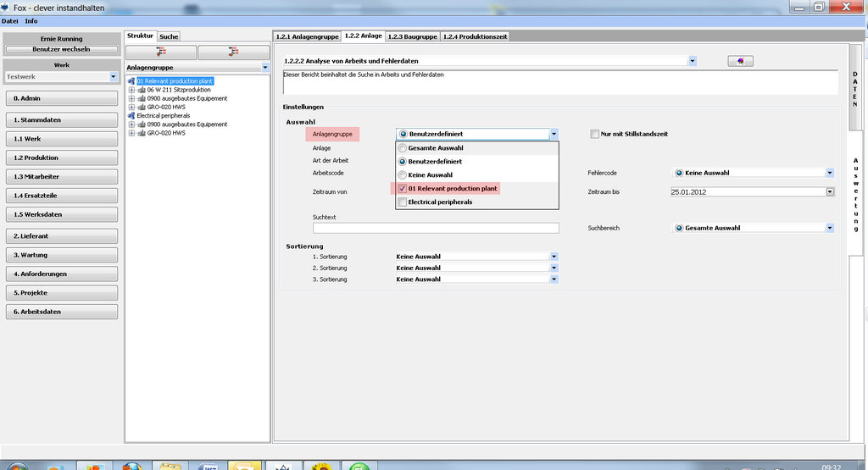Image resolution: width=868 pixels, height=470 pixels.
Task: Open the Suche tab
Action: [x=169, y=36]
